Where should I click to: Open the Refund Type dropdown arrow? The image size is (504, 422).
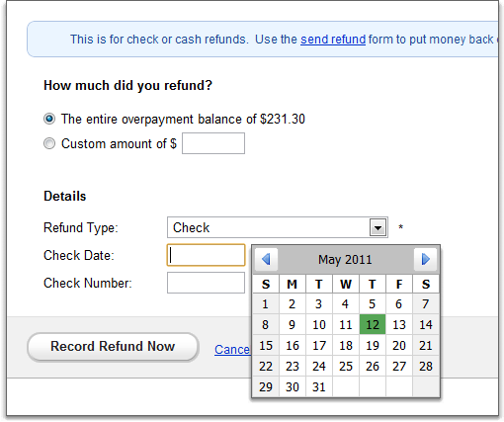[x=378, y=227]
